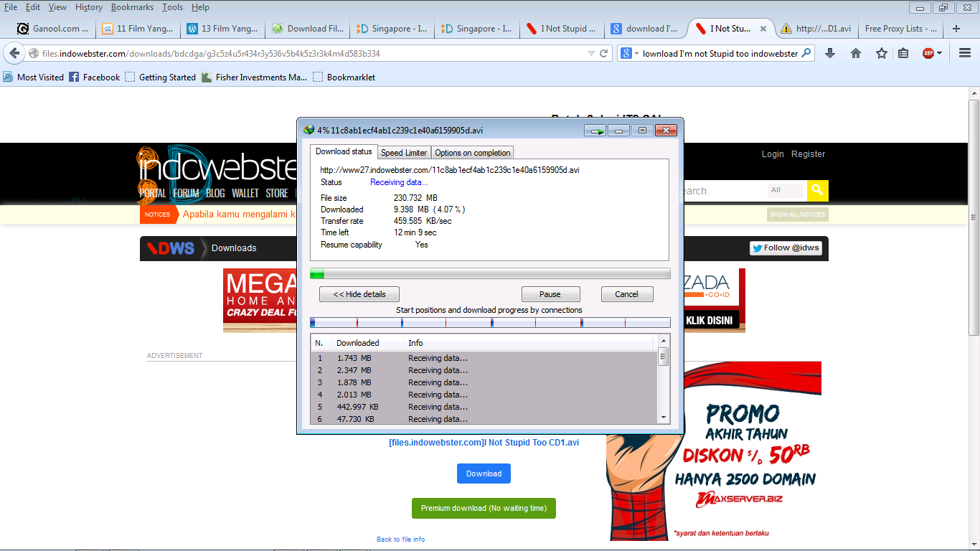Viewport: 980px width, 551px height.
Task: Select Download status tab in IDM
Action: coord(344,152)
